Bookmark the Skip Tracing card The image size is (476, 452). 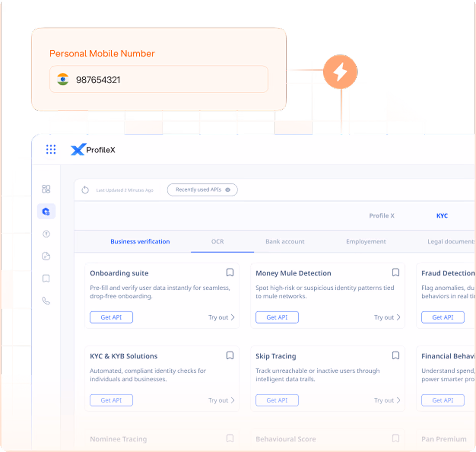coord(396,355)
